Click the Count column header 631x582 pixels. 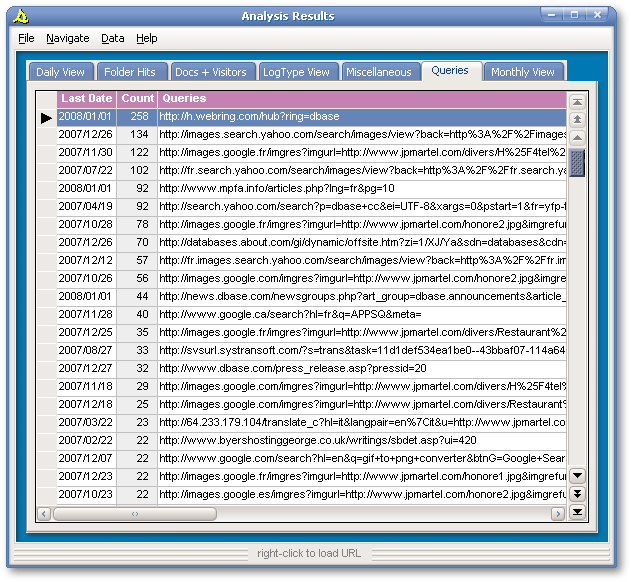137,99
